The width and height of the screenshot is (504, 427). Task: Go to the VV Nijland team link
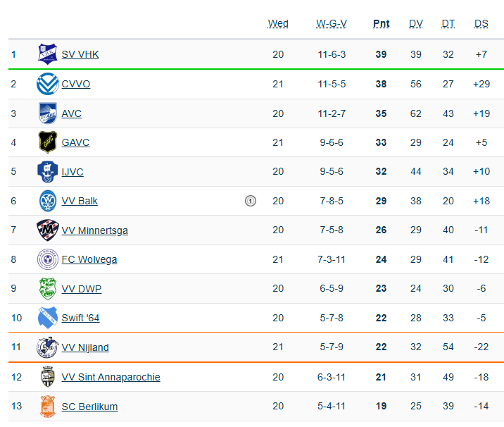pos(85,347)
